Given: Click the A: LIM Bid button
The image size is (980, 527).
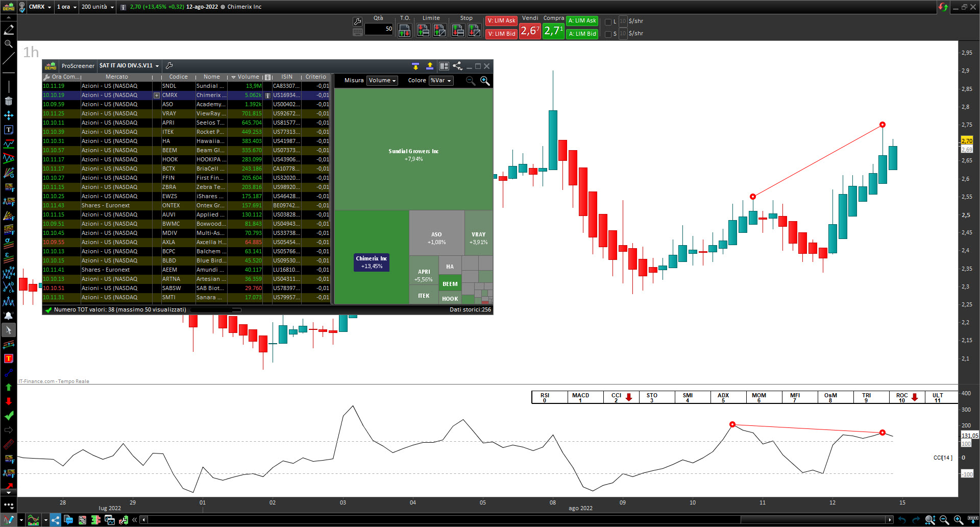Looking at the screenshot, I should (x=582, y=34).
